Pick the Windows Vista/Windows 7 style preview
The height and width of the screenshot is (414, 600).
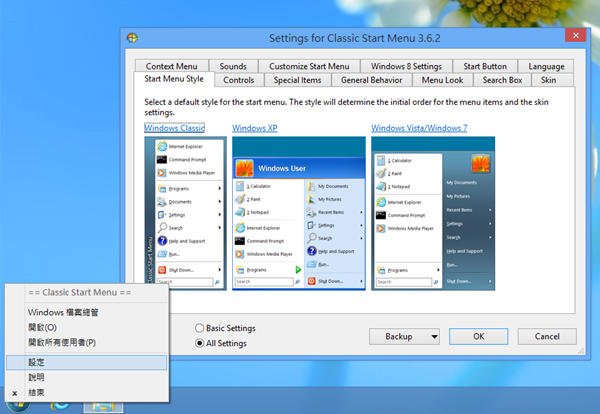coord(433,212)
